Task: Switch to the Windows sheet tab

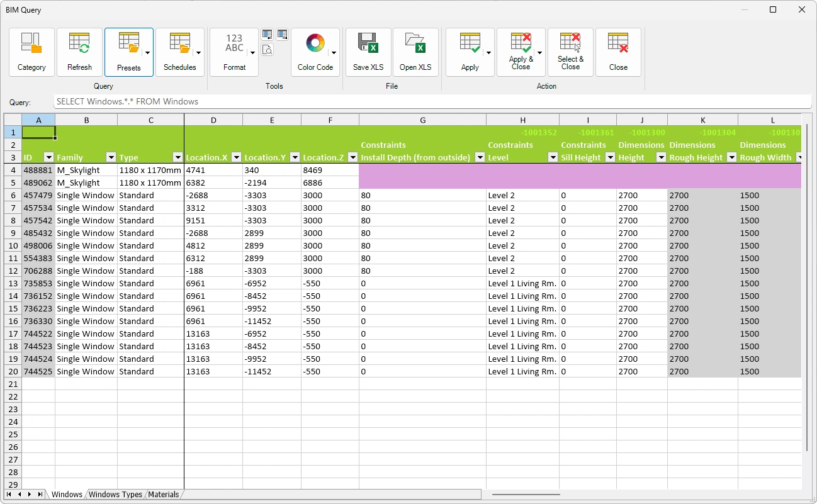Action: (x=67, y=495)
